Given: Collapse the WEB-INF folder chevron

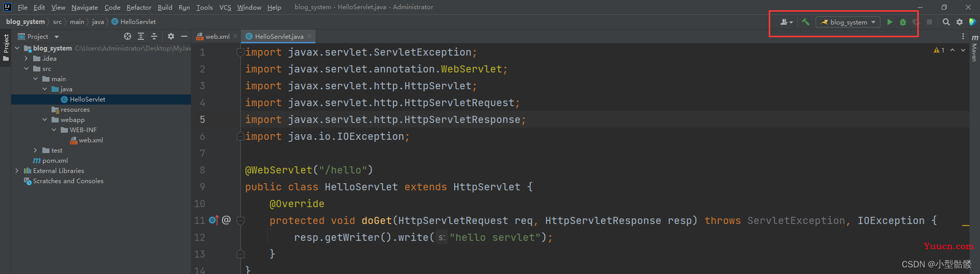Looking at the screenshot, I should point(54,130).
